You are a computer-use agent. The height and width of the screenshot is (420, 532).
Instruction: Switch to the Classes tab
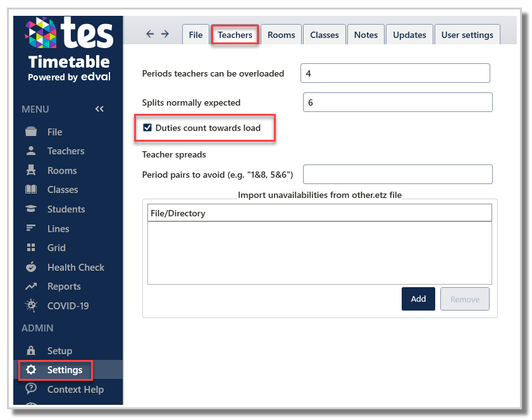325,35
